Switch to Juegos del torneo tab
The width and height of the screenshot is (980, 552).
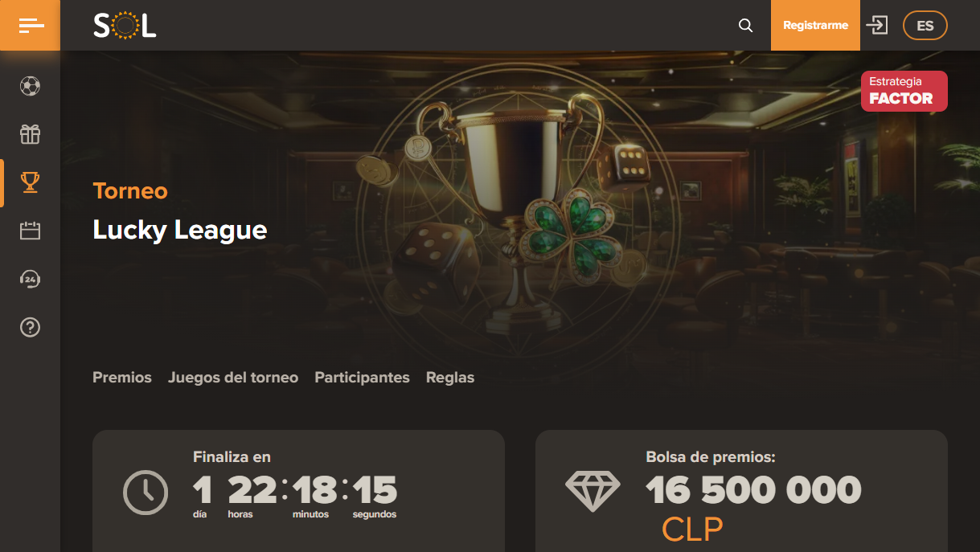[233, 377]
